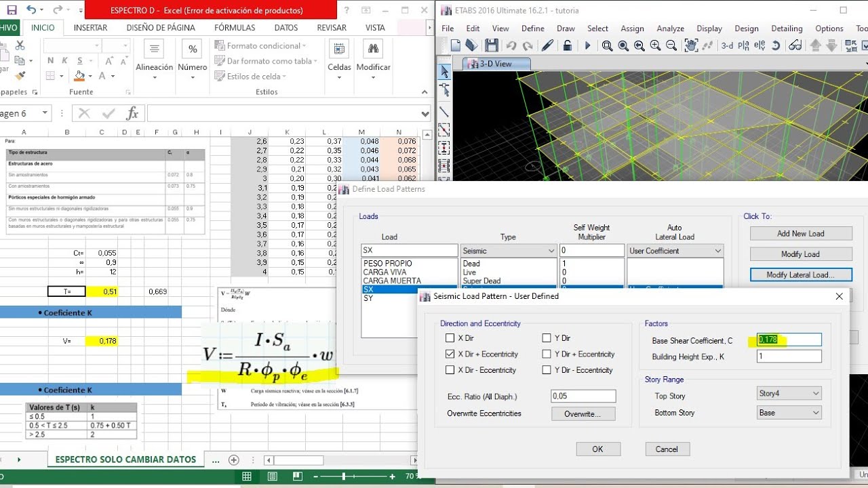Click the lock/unlock model icon in ETABS
Viewport: 868px width, 488px height.
click(x=567, y=45)
